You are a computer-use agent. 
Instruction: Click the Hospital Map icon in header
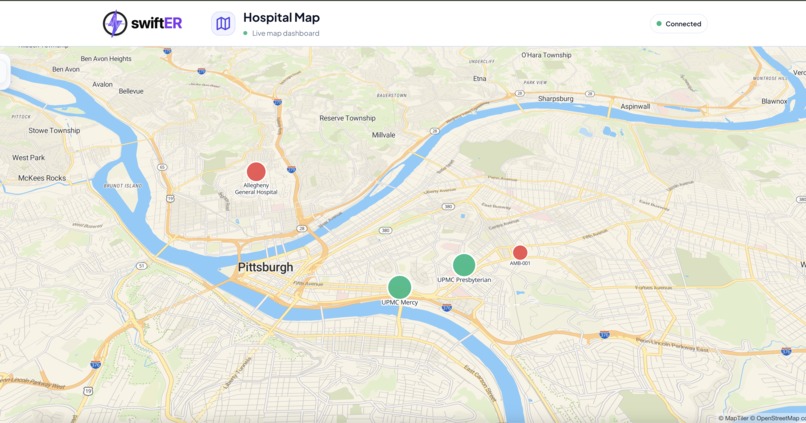coord(223,24)
